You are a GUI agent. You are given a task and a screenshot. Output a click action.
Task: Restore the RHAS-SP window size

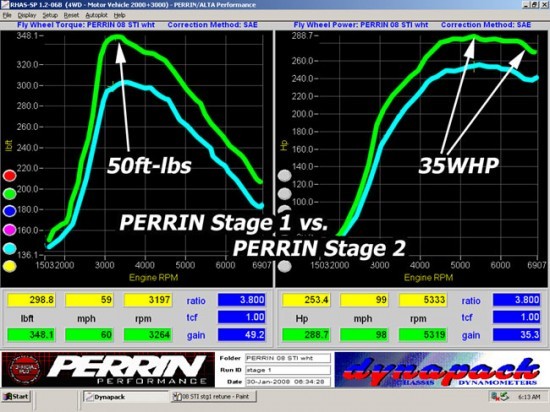[x=535, y=5]
